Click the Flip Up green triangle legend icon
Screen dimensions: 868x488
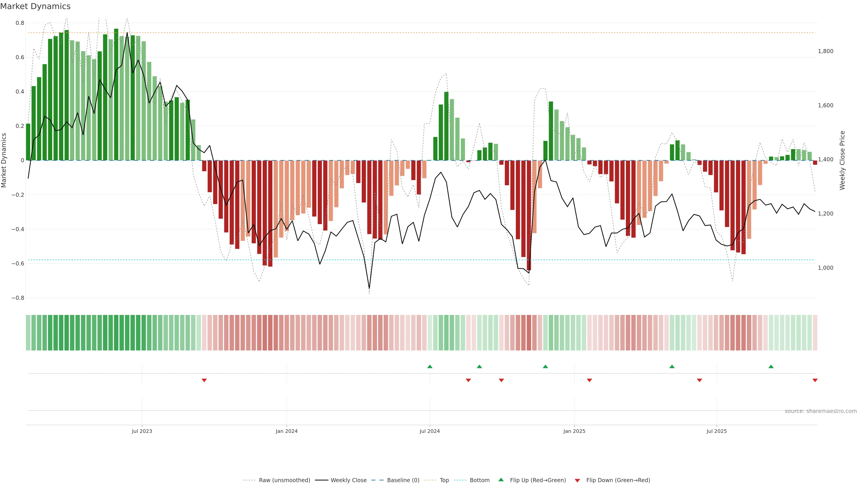501,480
